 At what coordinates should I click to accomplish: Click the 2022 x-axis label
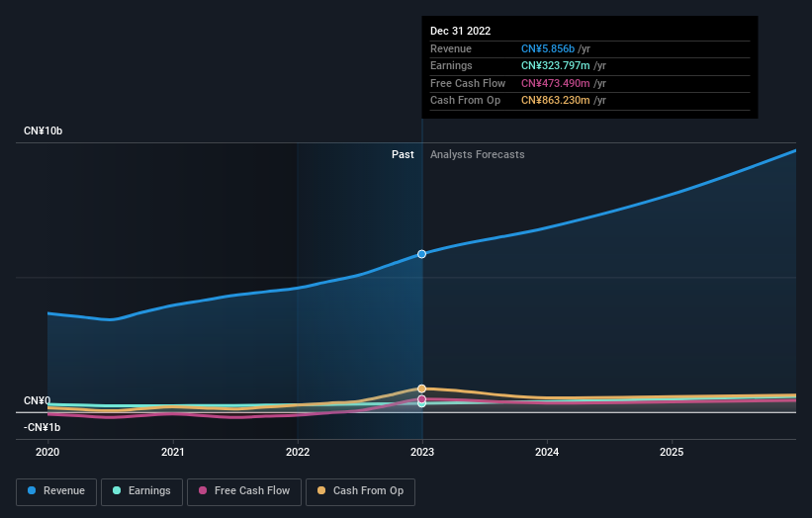(298, 452)
